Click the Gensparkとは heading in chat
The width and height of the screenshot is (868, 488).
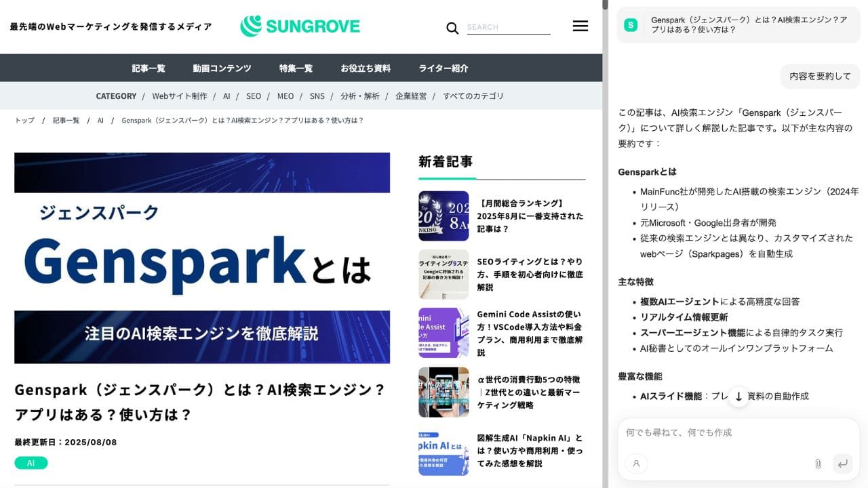click(x=647, y=172)
